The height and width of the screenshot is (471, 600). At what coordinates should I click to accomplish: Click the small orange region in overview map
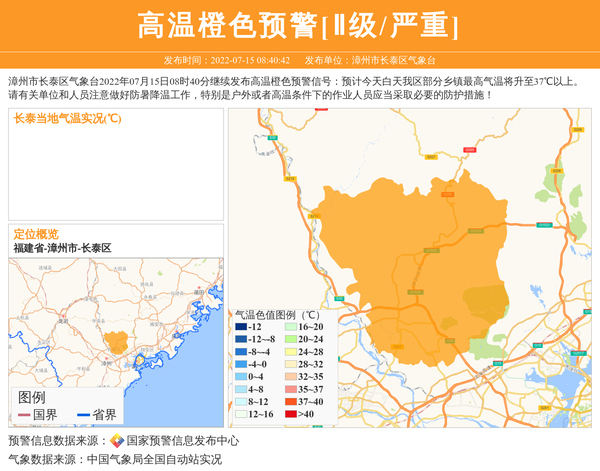pos(117,343)
